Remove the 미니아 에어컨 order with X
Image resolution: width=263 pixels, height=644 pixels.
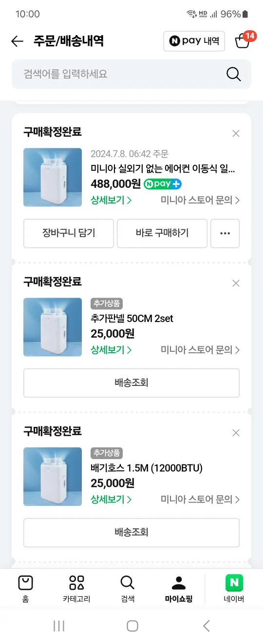point(236,134)
